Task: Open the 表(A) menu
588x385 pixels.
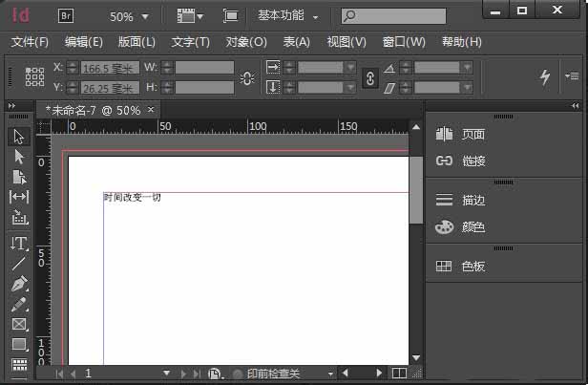Action: [297, 42]
